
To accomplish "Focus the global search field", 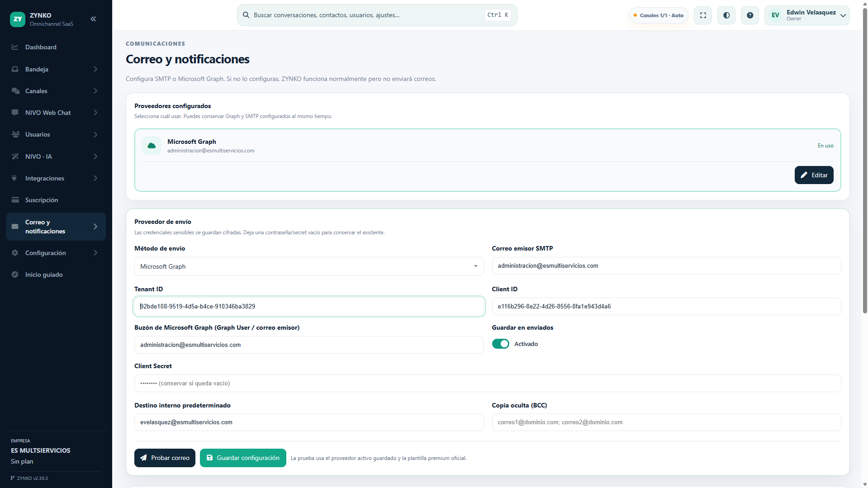I will tap(377, 15).
